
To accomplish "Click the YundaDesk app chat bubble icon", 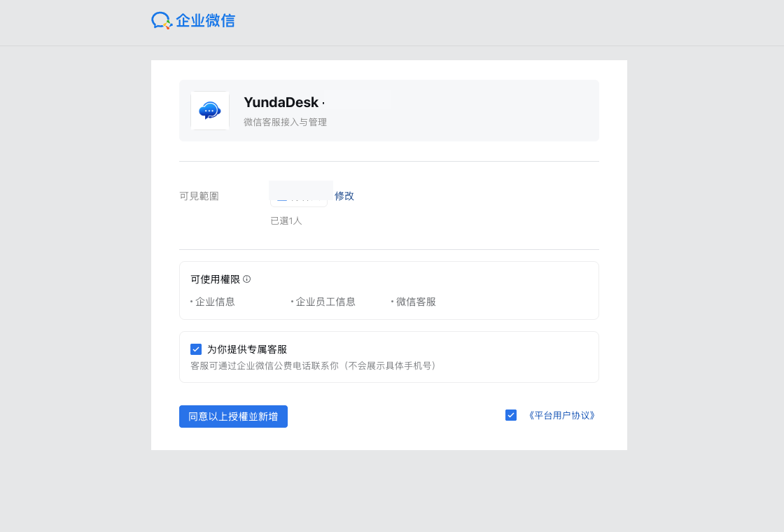I will click(x=210, y=111).
